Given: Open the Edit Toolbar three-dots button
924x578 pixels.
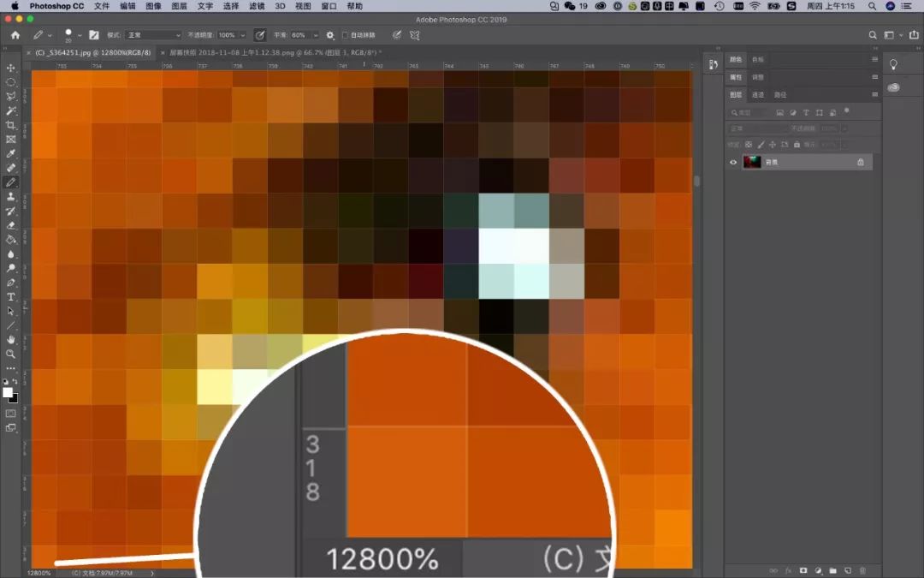Looking at the screenshot, I should [10, 367].
